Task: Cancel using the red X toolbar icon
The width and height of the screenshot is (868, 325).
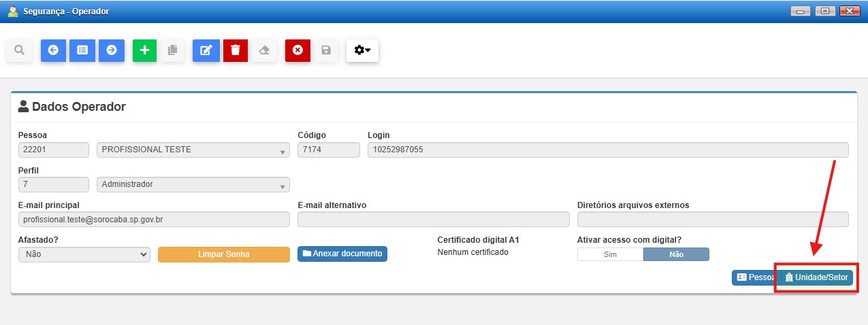Action: coord(298,50)
